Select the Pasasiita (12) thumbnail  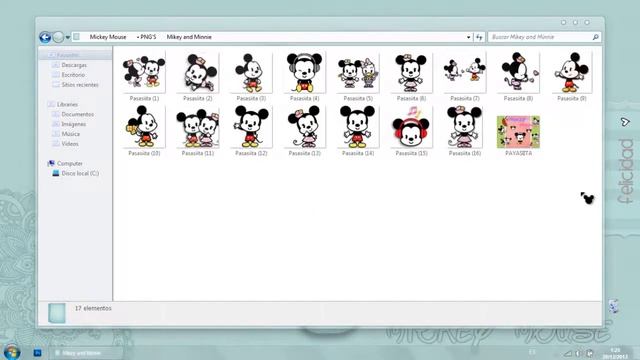tap(251, 127)
